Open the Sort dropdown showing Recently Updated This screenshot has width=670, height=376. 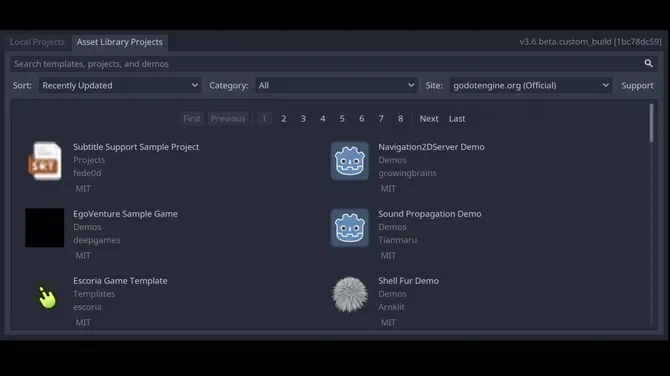120,85
